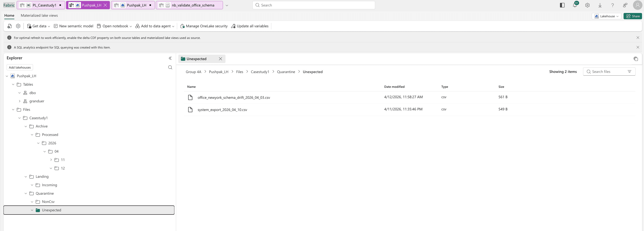Open the Open notebook dropdown
This screenshot has width=644, height=231.
tap(114, 26)
